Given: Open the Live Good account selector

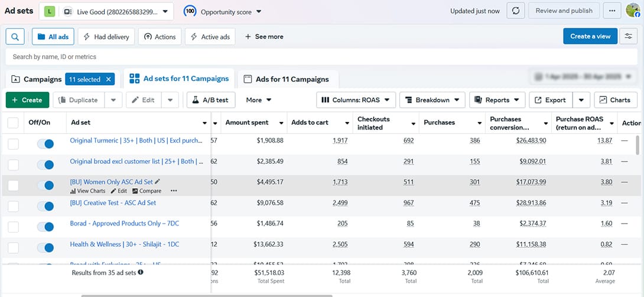Looking at the screenshot, I should point(106,11).
